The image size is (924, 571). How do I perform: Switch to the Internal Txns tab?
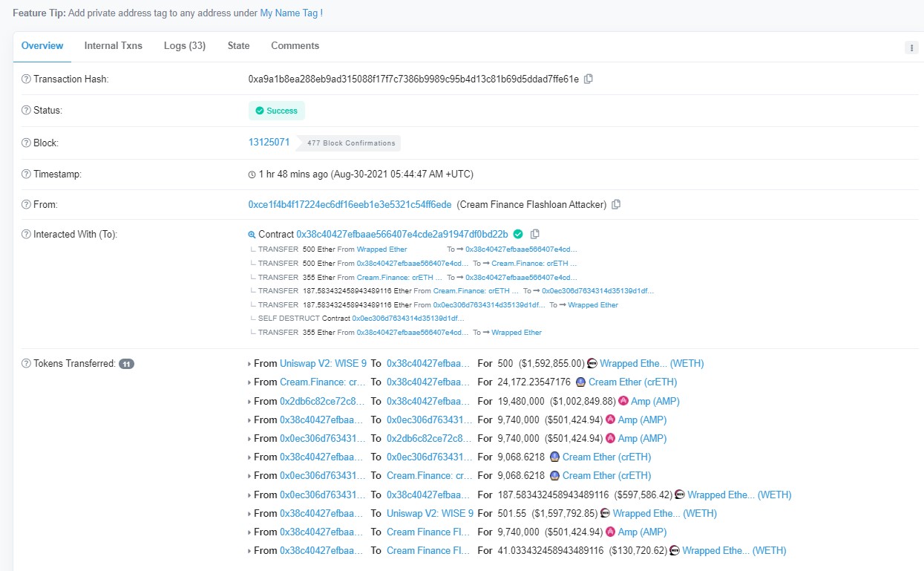point(113,45)
